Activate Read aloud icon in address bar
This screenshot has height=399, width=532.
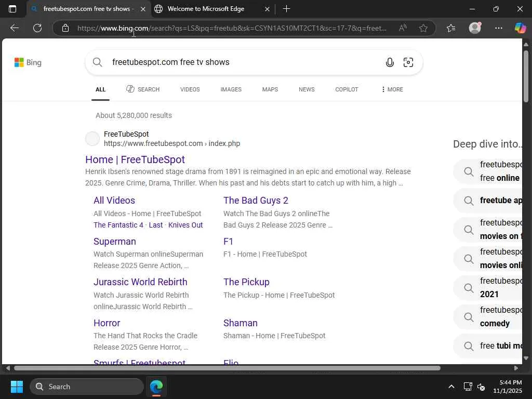pyautogui.click(x=403, y=28)
